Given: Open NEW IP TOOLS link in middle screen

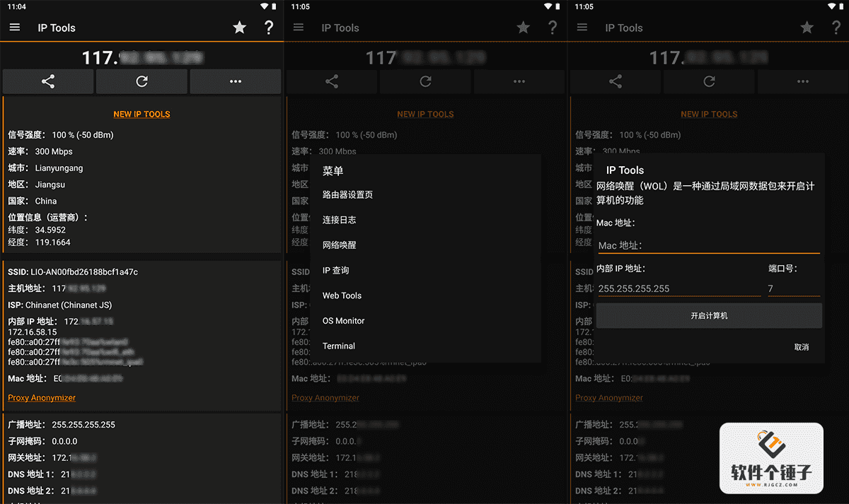Looking at the screenshot, I should point(425,114).
